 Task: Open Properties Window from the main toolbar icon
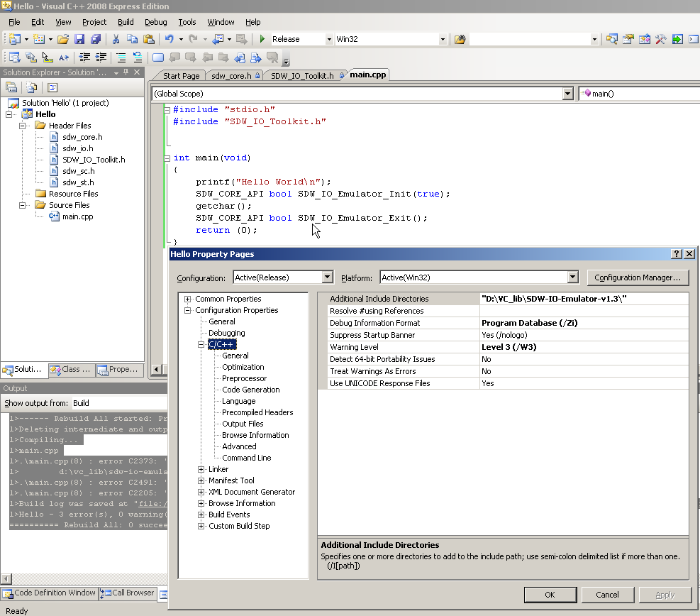[628, 39]
